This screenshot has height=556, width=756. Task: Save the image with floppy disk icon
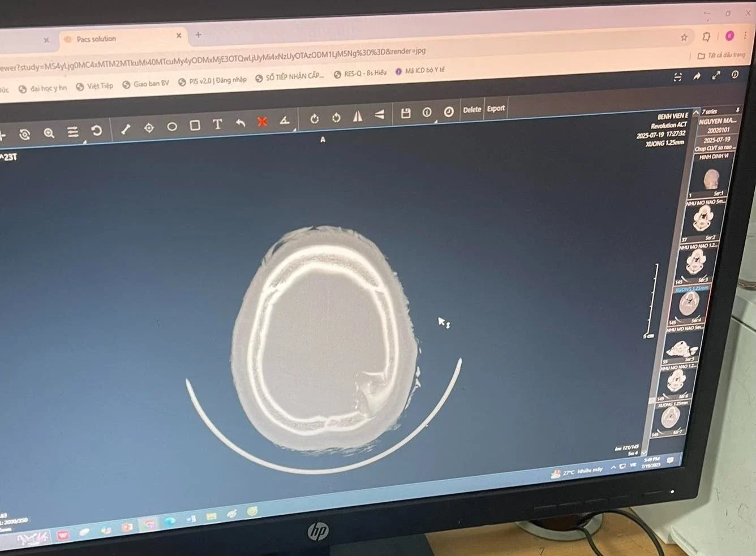[406, 114]
